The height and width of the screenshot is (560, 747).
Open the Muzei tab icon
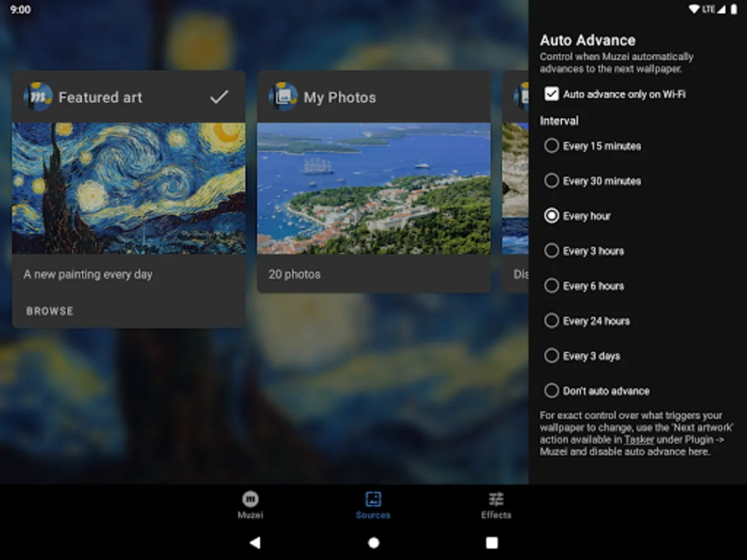tap(250, 498)
